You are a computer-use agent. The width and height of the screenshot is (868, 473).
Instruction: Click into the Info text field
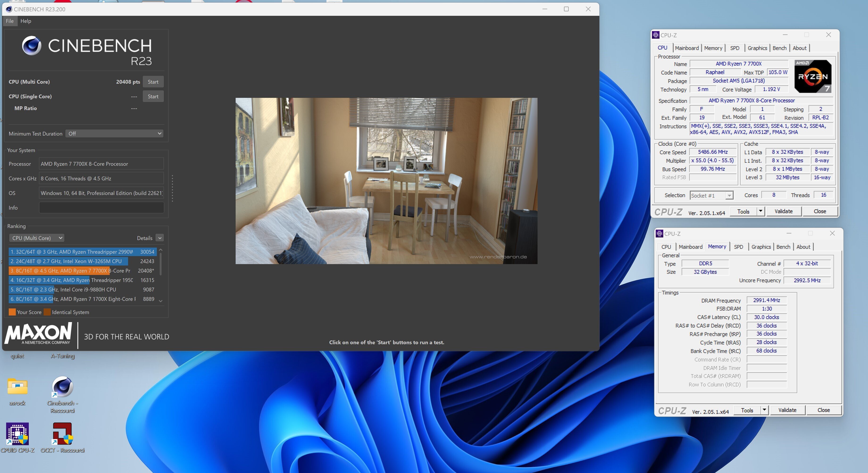click(101, 207)
